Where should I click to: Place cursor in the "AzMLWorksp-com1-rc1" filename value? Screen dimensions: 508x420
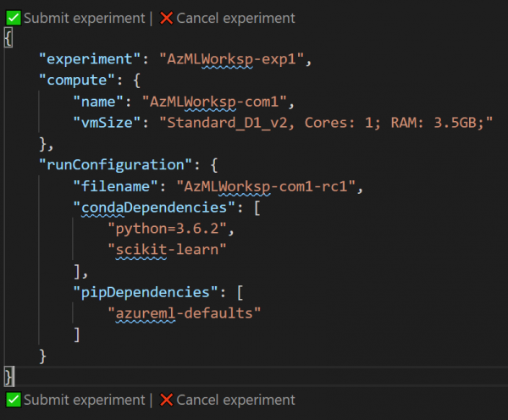pyautogui.click(x=267, y=185)
